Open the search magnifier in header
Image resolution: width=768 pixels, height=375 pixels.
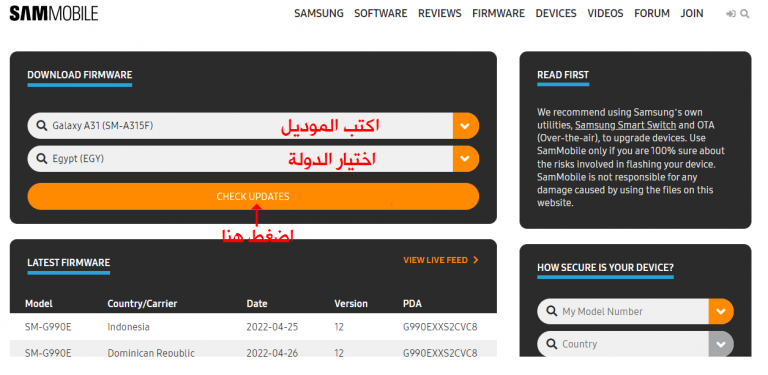coord(744,14)
